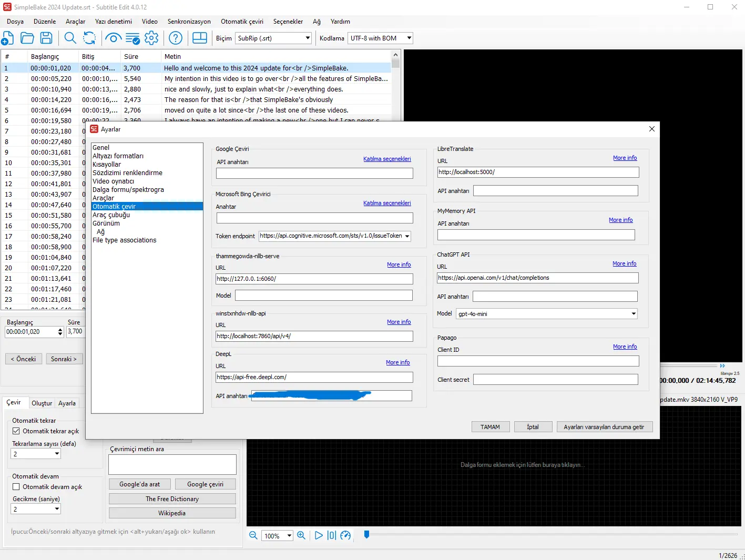The image size is (745, 560).
Task: Close the Ayarlar dialog with X
Action: (x=652, y=129)
